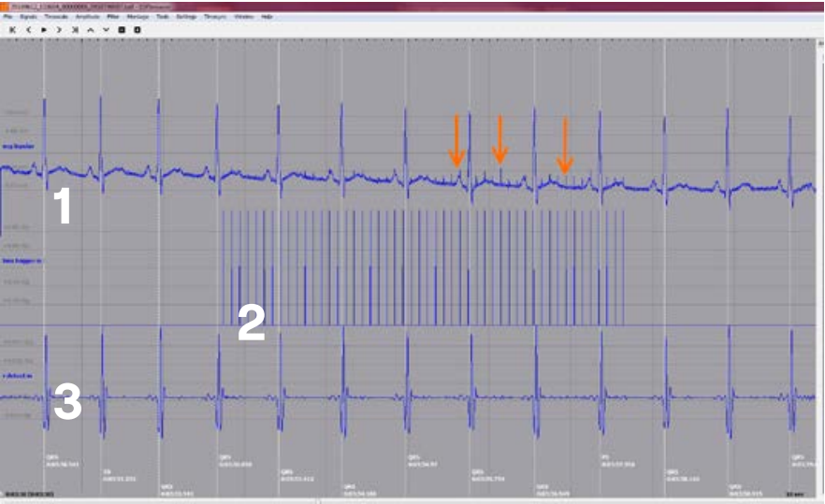
Task: Click the step-backward arrow in toolbar
Action: (x=28, y=30)
